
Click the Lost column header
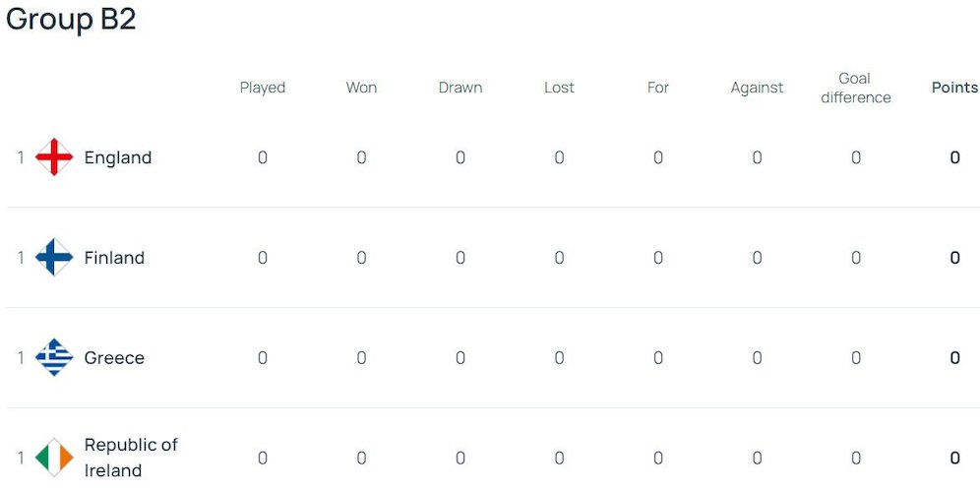click(x=559, y=88)
